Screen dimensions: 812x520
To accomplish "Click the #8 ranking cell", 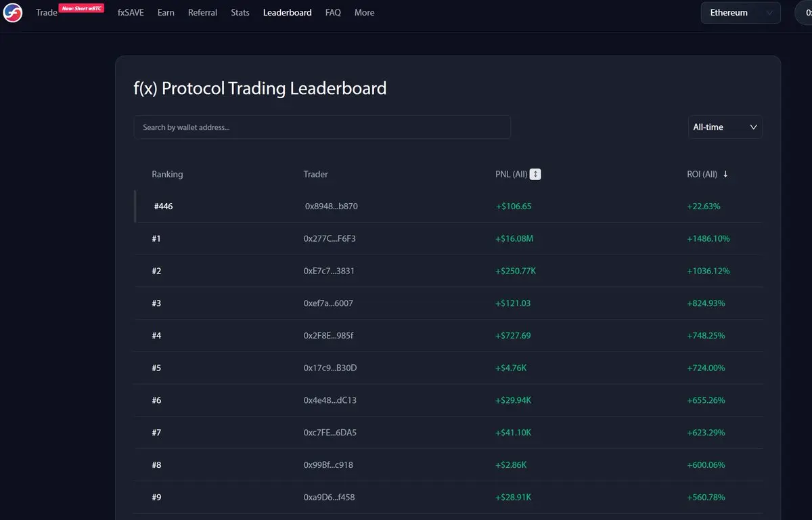I will coord(156,465).
